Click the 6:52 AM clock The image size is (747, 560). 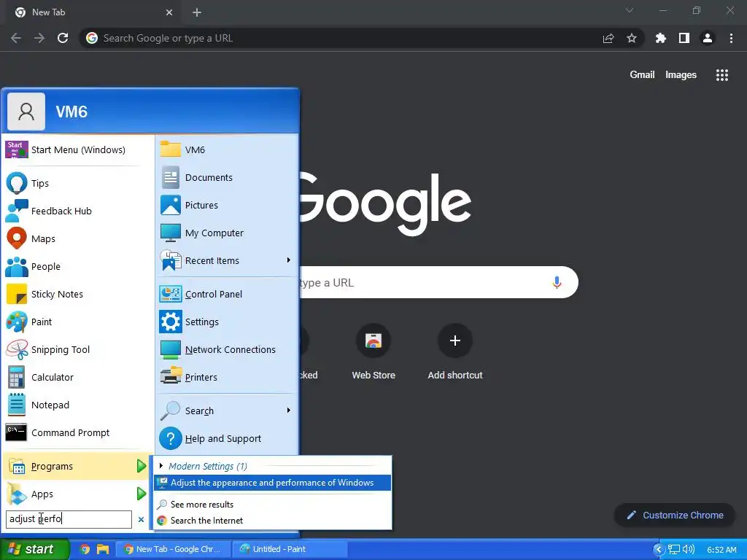coord(721,550)
